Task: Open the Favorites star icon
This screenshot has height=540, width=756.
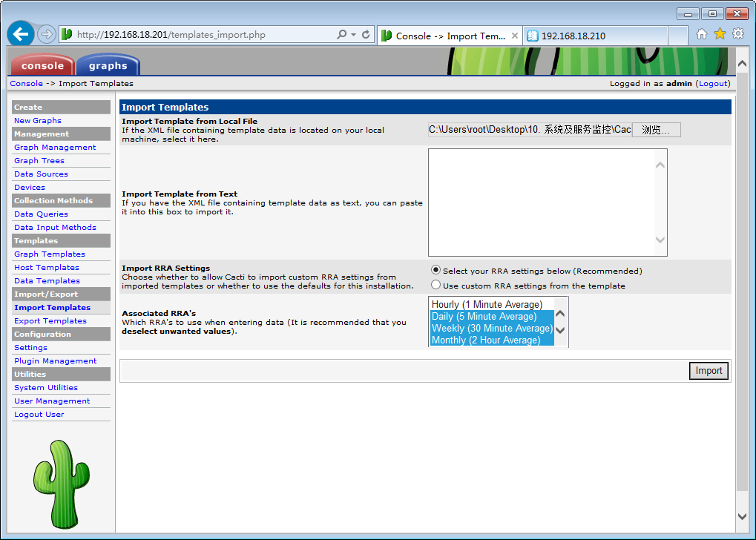Action: pos(720,34)
